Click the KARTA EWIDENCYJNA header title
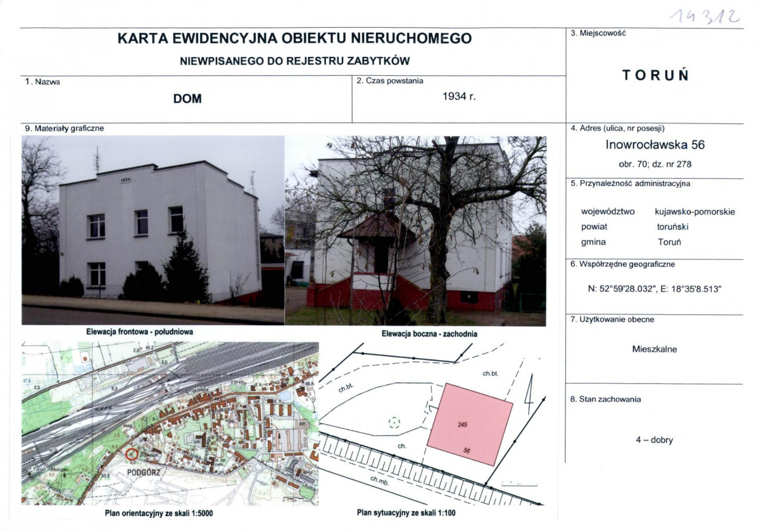The width and height of the screenshot is (759, 532). click(294, 39)
